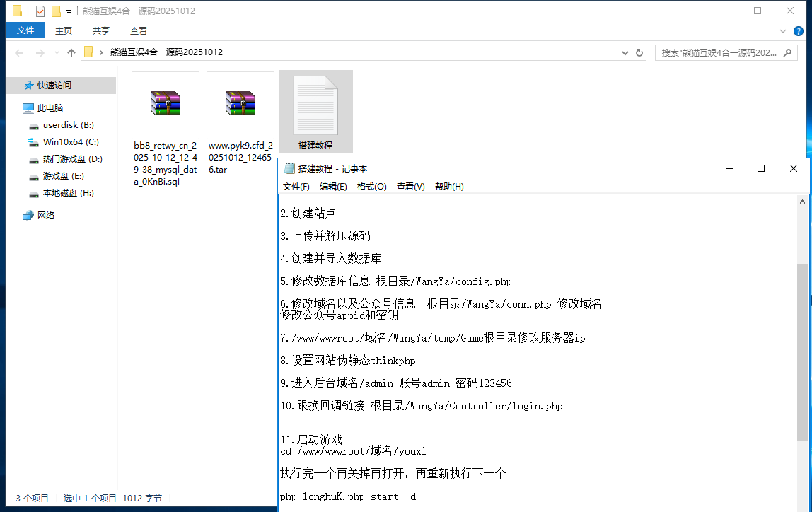Open the 文件 tab in Explorer ribbon
The height and width of the screenshot is (512, 812).
click(25, 30)
